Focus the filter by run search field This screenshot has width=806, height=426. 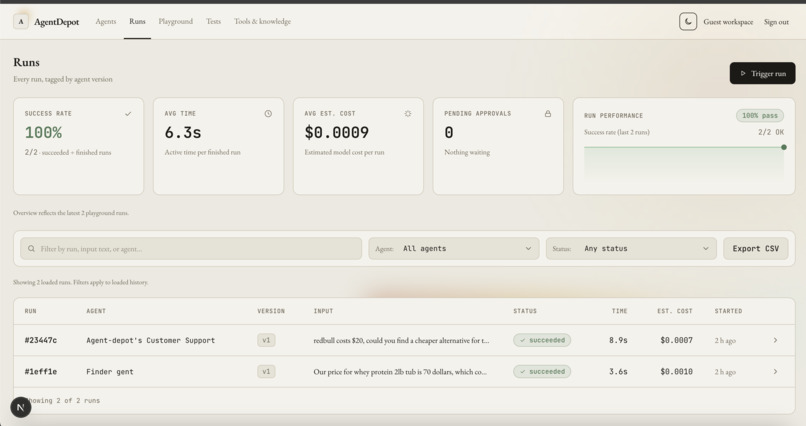tap(191, 249)
